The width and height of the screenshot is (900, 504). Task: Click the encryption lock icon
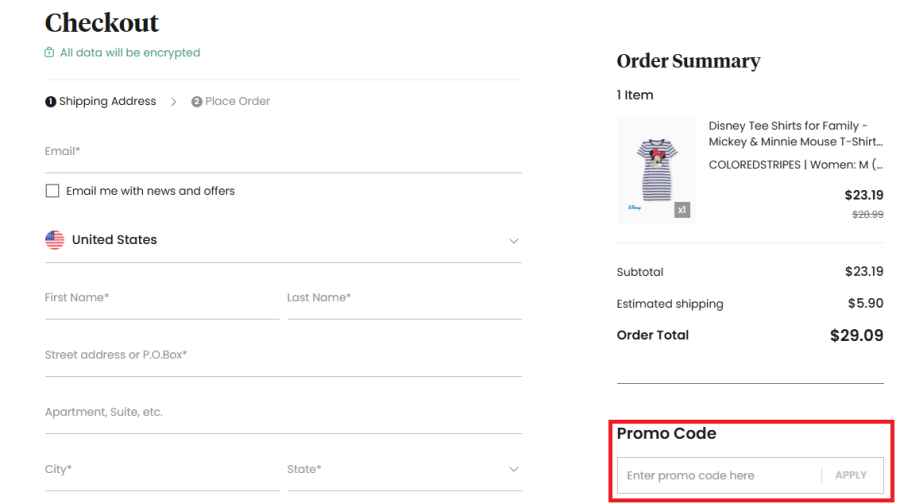click(x=49, y=53)
